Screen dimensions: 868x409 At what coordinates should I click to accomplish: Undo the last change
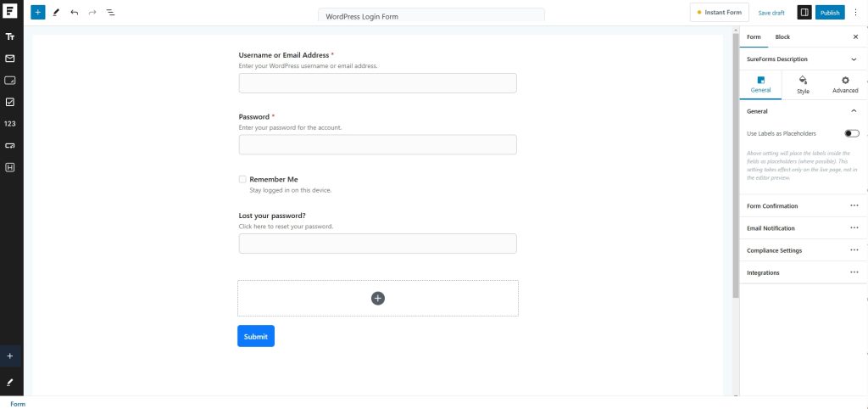click(75, 13)
